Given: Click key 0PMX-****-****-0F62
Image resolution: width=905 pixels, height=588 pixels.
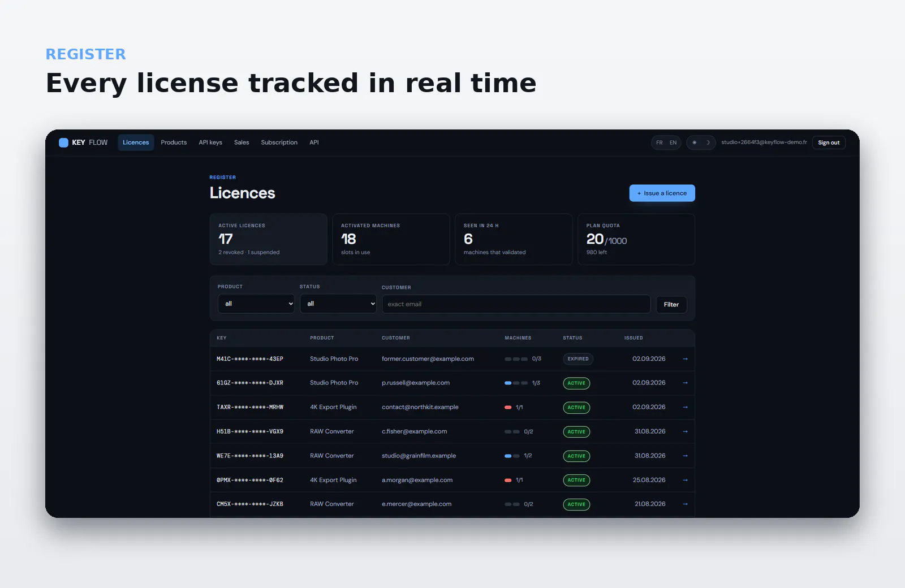Looking at the screenshot, I should point(250,480).
